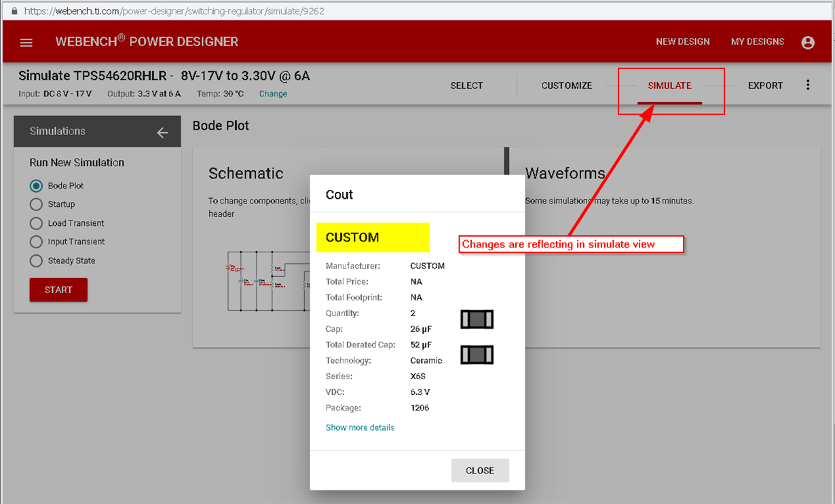Click the Technology value Ceramic
The image size is (835, 504).
point(426,360)
